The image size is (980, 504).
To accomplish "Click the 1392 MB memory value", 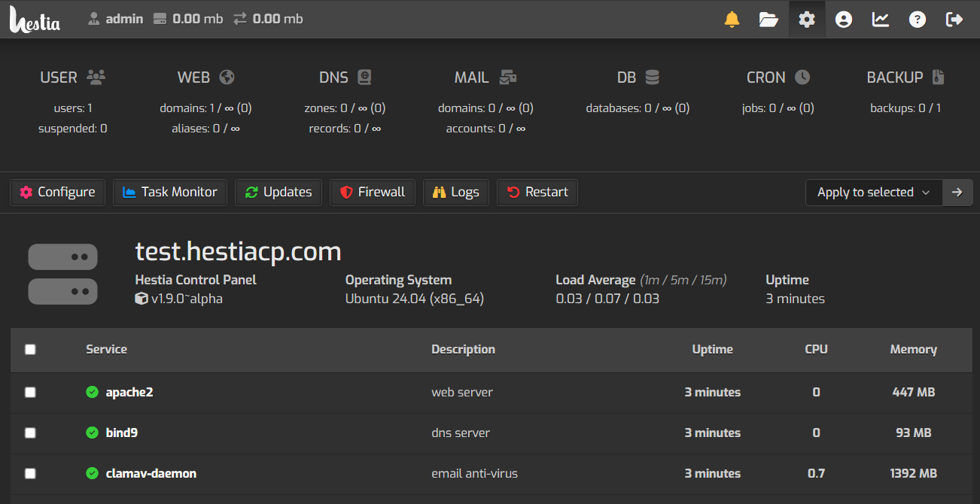I will (x=913, y=473).
